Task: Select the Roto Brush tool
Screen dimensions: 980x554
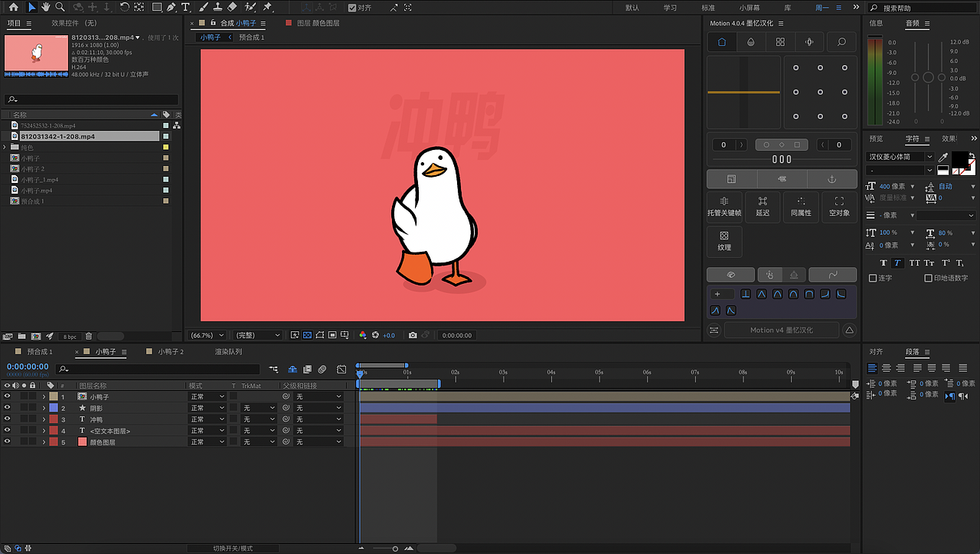Action: 250,7
